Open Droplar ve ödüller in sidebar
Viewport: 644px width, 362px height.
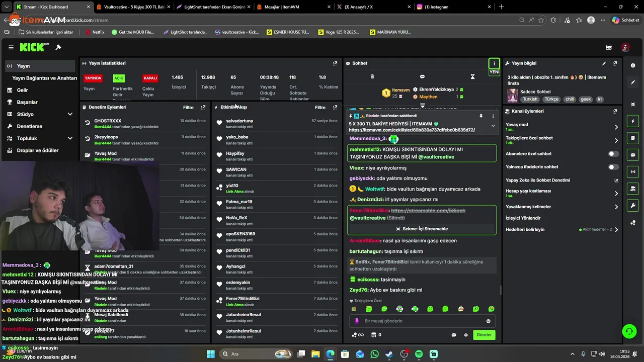click(x=40, y=150)
